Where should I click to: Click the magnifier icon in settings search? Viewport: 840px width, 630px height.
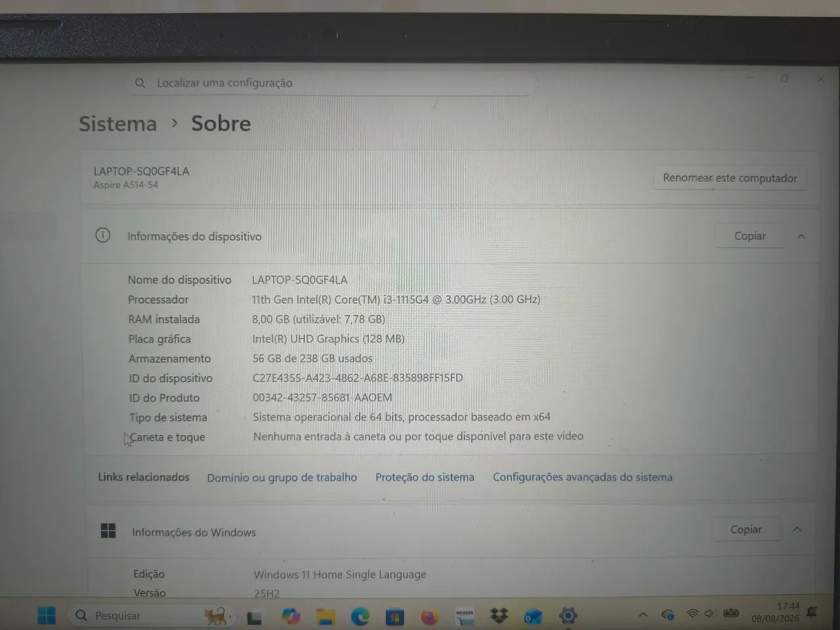140,83
